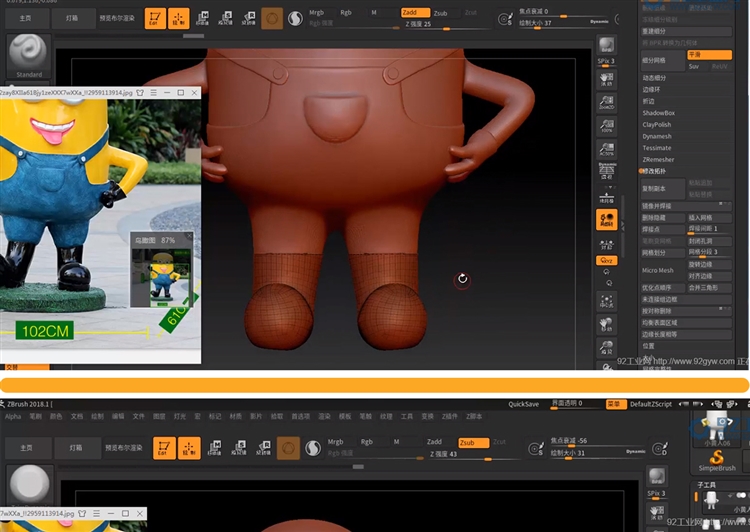The image size is (750, 532).
Task: Click the 重建细分 button
Action: pyautogui.click(x=686, y=31)
